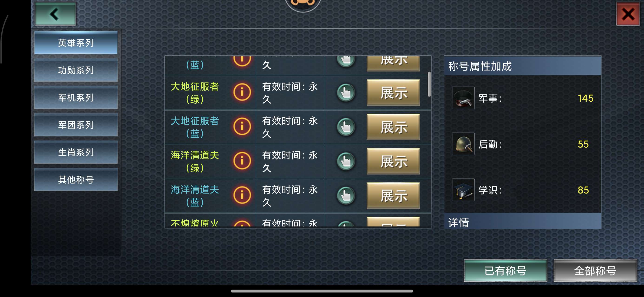Click the 后勤 helmet icon
Image resolution: width=644 pixels, height=297 pixels.
pos(463,144)
